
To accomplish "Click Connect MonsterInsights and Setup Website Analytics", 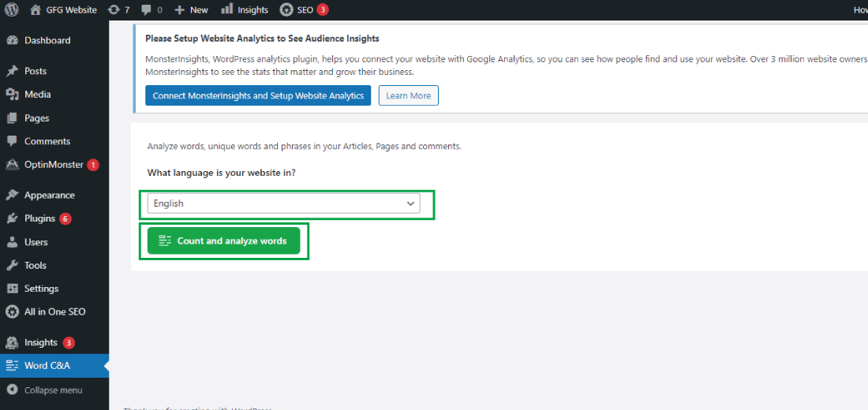I will [x=258, y=95].
